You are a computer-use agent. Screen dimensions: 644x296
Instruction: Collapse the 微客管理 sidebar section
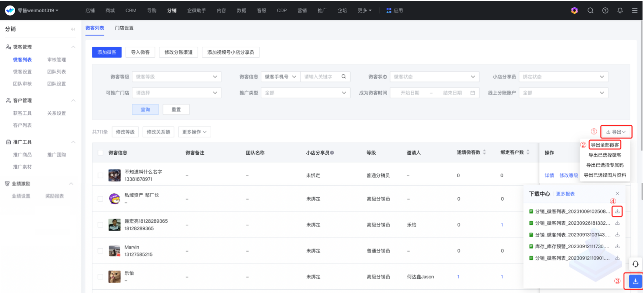[x=73, y=47]
